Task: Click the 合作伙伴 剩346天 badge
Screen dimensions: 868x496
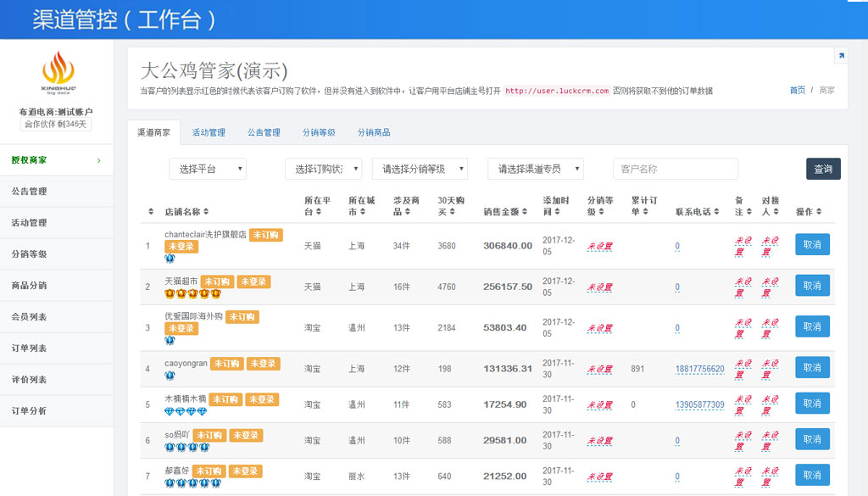Action: [x=55, y=124]
